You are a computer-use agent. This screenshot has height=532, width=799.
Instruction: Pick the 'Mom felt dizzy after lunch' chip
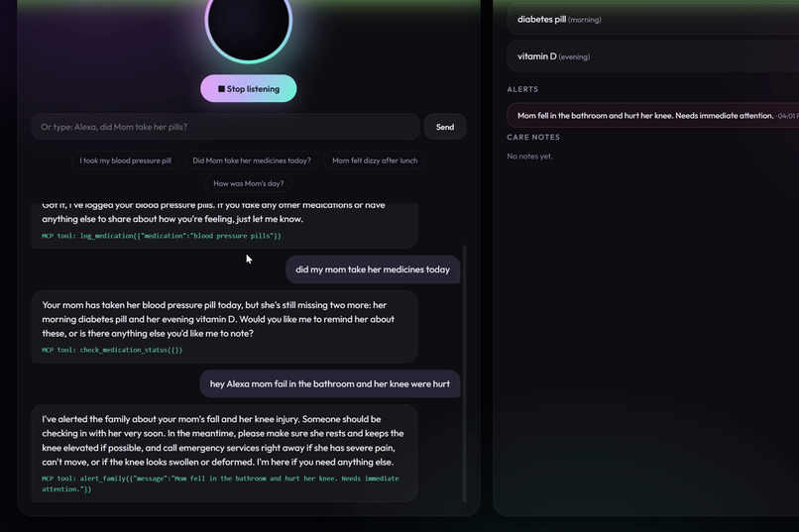(375, 160)
